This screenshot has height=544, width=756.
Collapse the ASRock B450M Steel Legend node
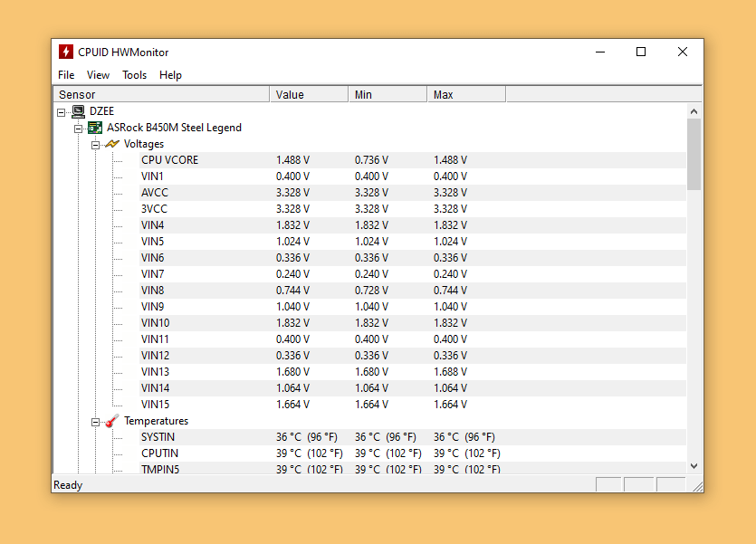point(78,129)
